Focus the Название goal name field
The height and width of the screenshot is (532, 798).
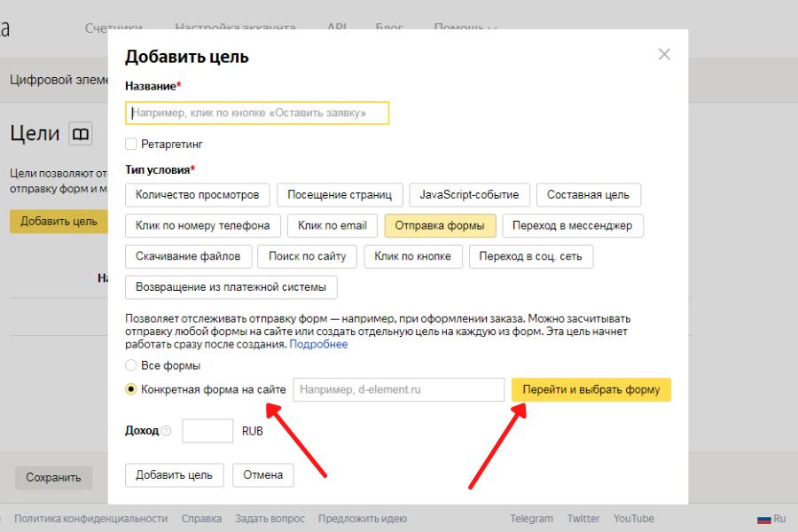tap(257, 113)
